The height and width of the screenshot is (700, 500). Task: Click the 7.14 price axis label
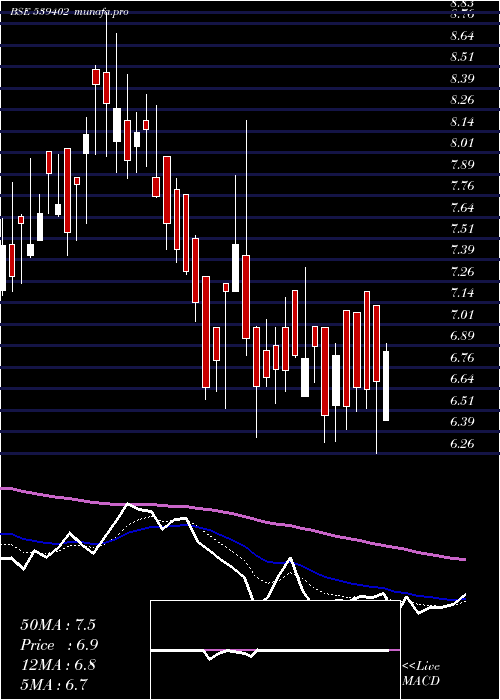pos(462,292)
